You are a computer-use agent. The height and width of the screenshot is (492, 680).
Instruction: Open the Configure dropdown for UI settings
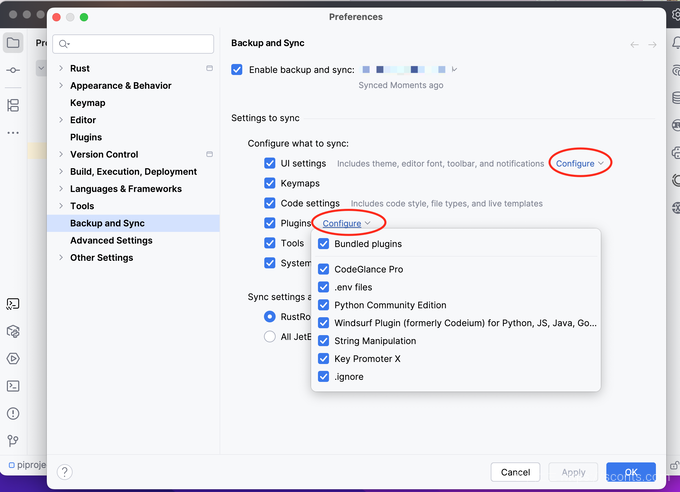pos(579,164)
